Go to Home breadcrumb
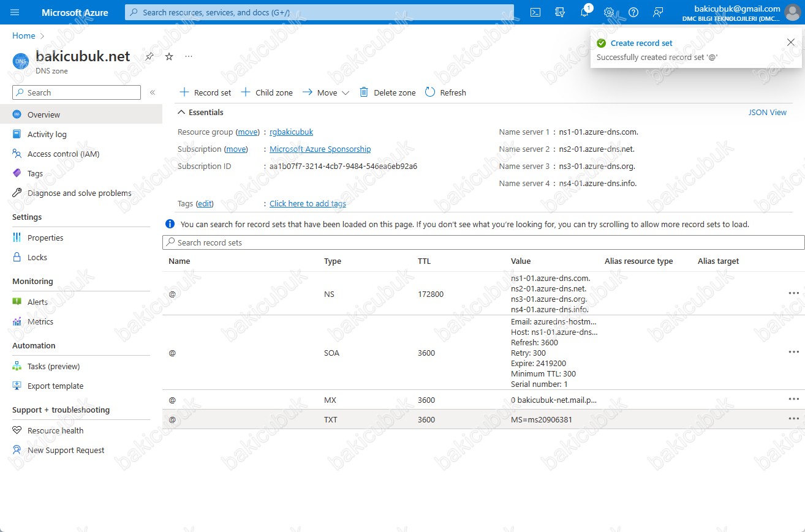 24,36
